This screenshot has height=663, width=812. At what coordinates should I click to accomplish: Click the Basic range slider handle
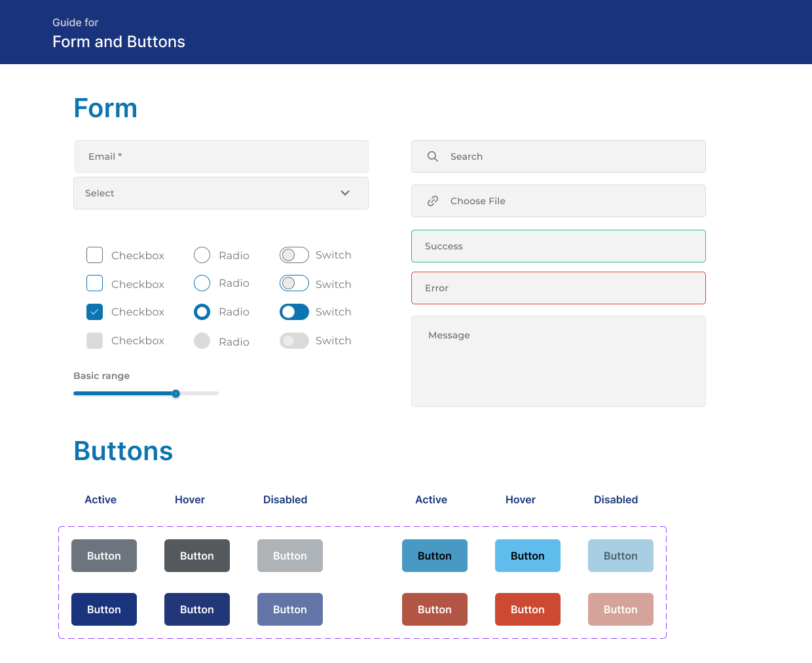175,393
